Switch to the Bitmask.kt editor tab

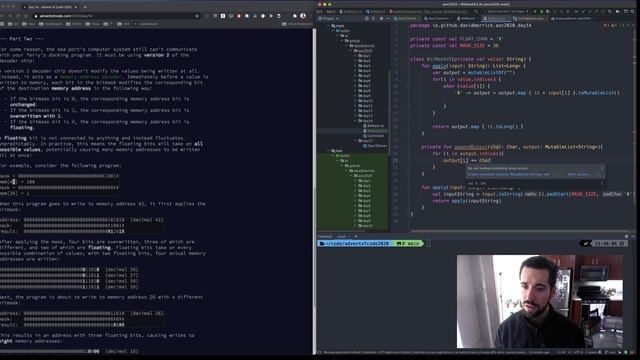click(x=467, y=18)
